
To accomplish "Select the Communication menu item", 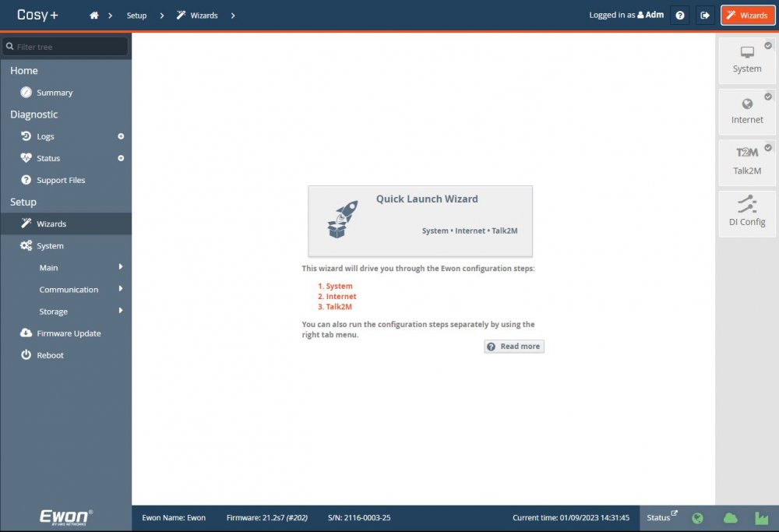I will [69, 290].
